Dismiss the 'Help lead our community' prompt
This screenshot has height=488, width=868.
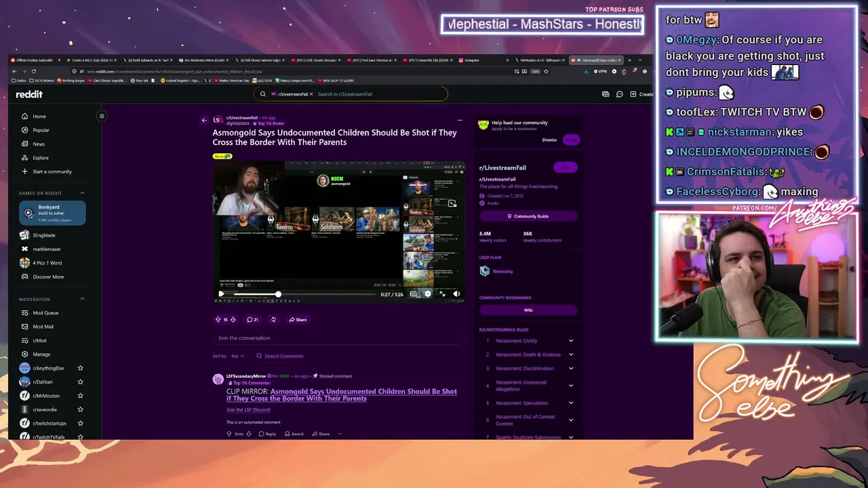coord(549,140)
